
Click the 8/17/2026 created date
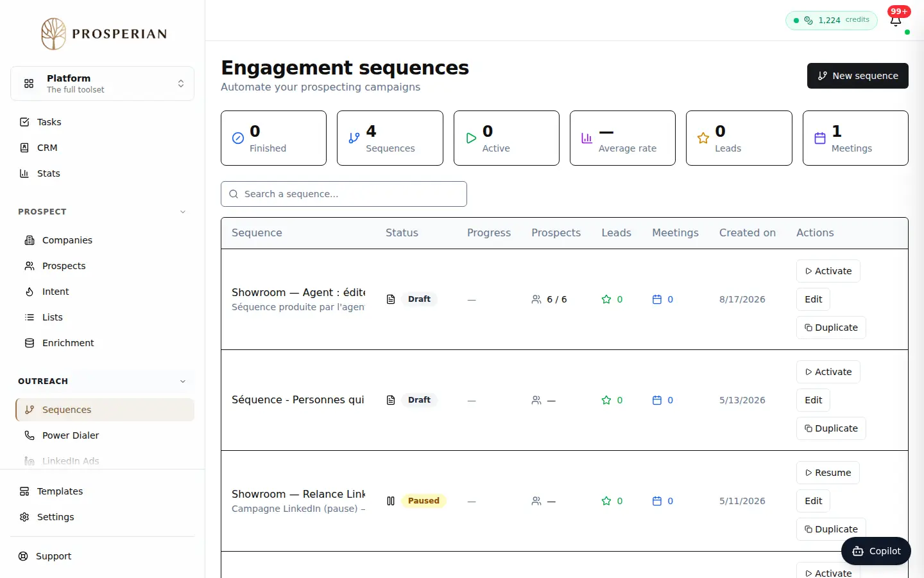coord(742,299)
